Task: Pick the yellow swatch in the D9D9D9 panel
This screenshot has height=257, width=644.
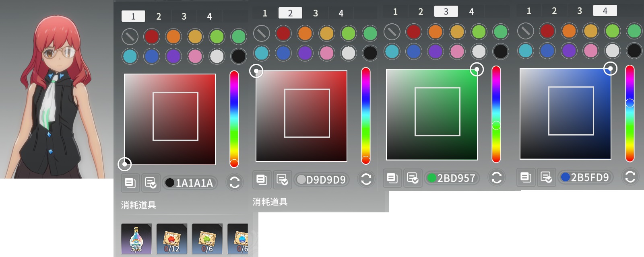Action: (x=327, y=33)
